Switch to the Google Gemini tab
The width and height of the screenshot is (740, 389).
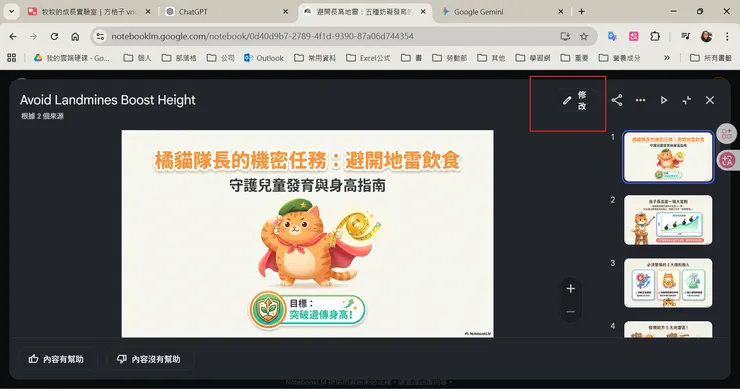[x=502, y=12]
